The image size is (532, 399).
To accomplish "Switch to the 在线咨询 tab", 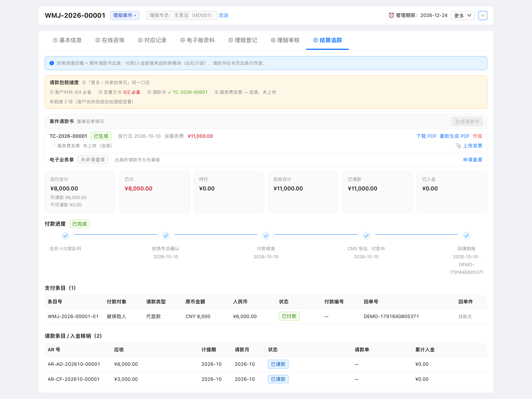I will (x=110, y=40).
